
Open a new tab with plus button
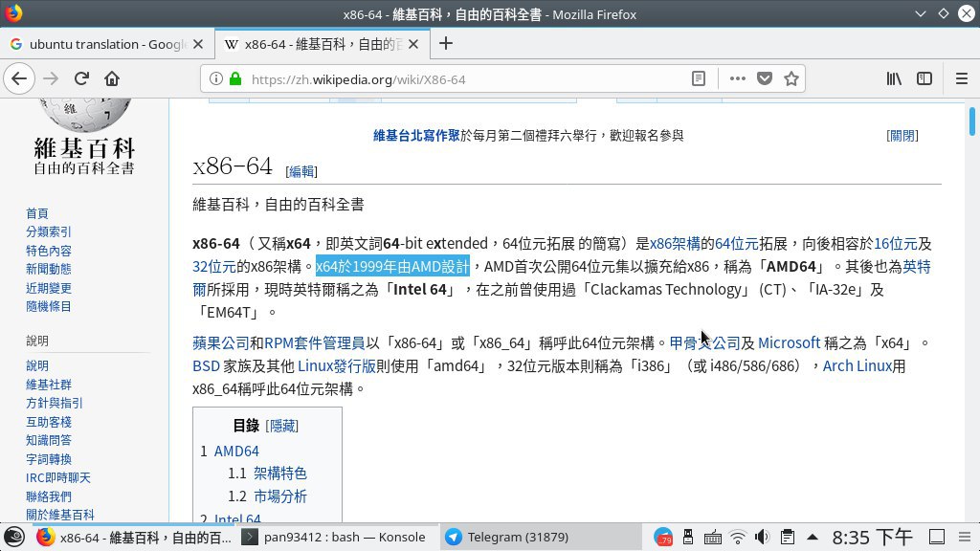pos(446,44)
